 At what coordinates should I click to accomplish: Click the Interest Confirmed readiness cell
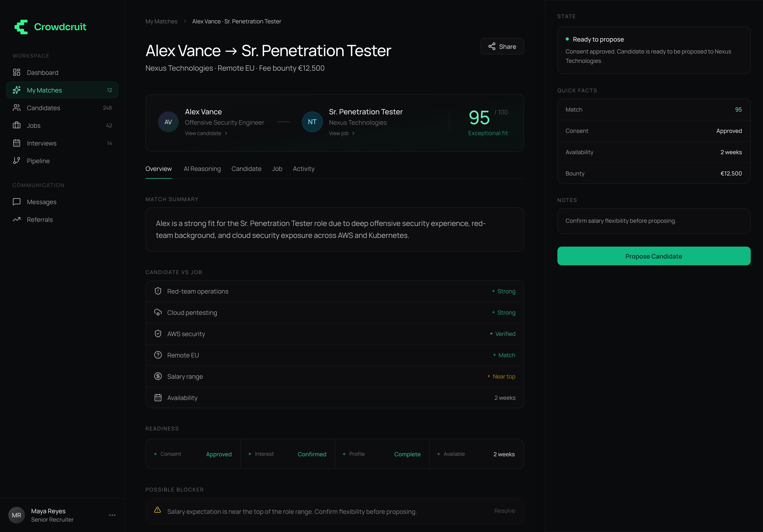[287, 454]
